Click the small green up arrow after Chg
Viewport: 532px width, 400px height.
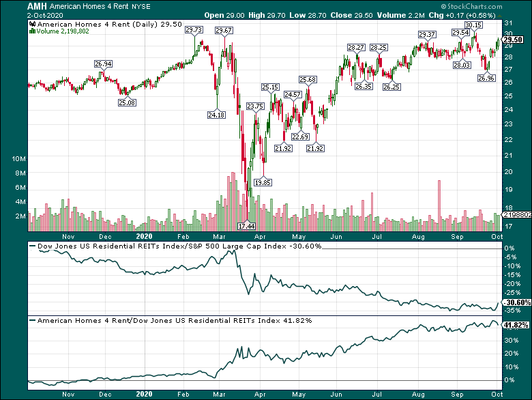click(x=500, y=16)
